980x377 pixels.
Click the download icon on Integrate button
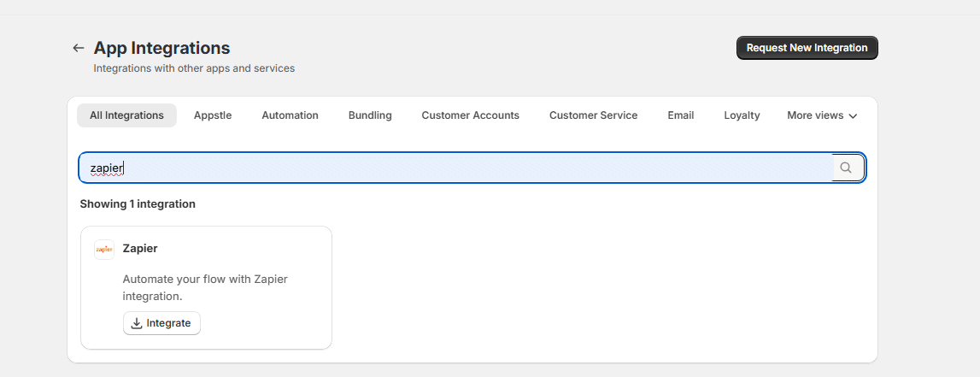coord(137,323)
